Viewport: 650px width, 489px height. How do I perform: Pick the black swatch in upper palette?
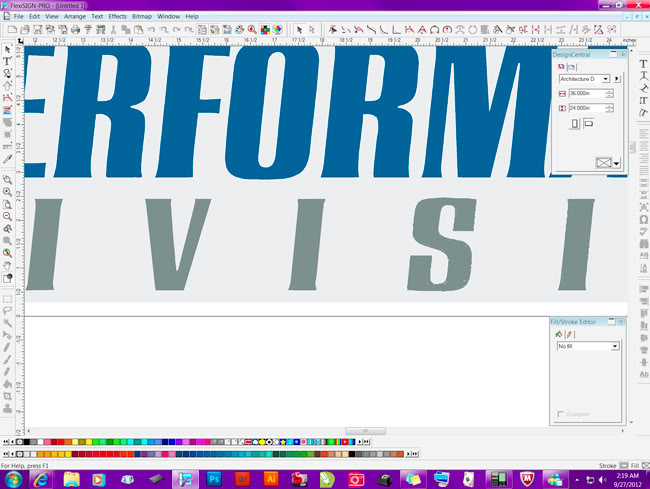26,442
